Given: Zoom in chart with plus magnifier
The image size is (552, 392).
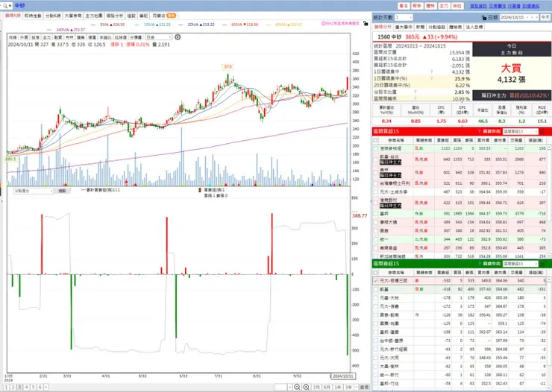Looking at the screenshot, I should [x=307, y=387].
